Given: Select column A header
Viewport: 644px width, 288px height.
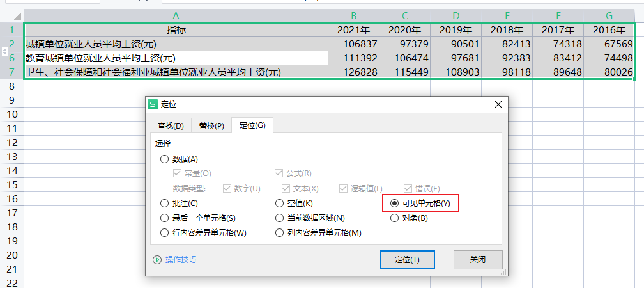Looking at the screenshot, I should pos(176,15).
